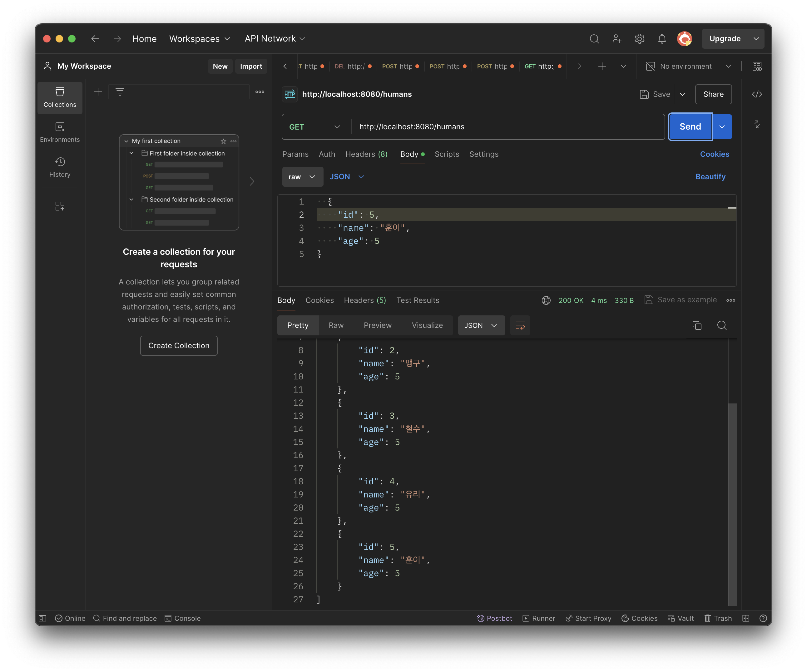Image resolution: width=807 pixels, height=672 pixels.
Task: Click the Beautify link
Action: click(710, 177)
